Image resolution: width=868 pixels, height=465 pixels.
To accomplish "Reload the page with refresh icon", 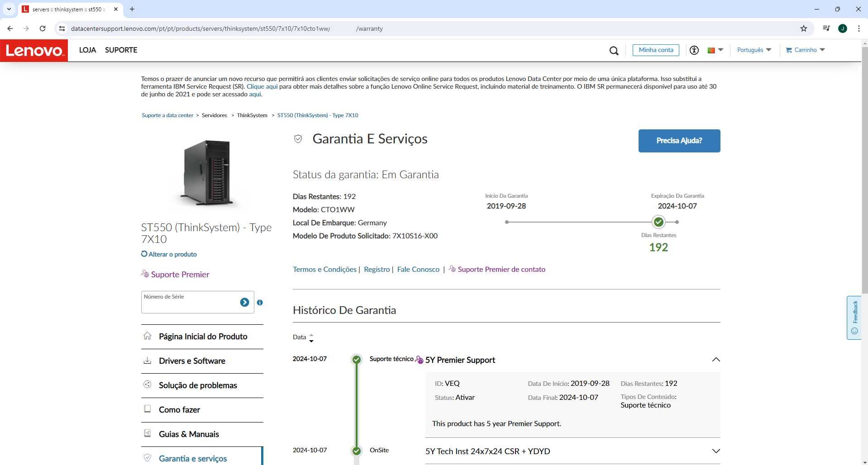I will [43, 28].
